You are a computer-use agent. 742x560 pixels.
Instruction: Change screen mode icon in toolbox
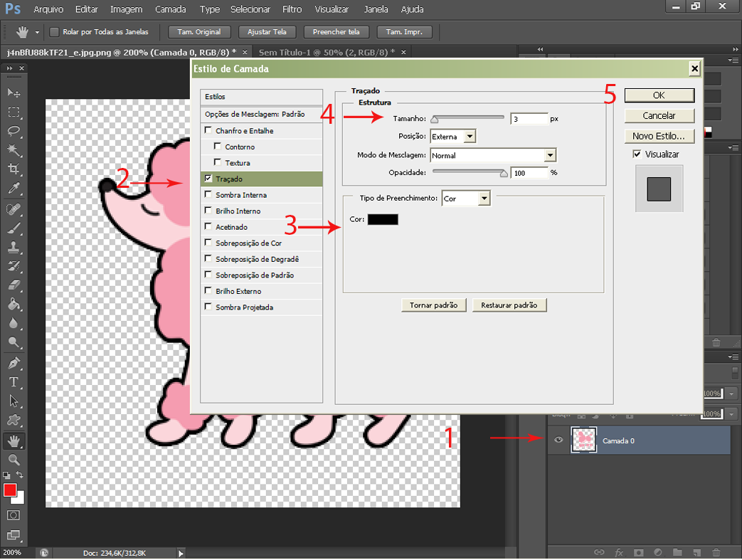[x=14, y=535]
